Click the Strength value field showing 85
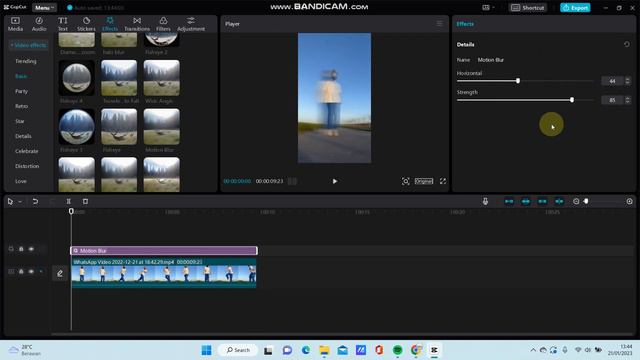This screenshot has width=640, height=360. pyautogui.click(x=612, y=100)
